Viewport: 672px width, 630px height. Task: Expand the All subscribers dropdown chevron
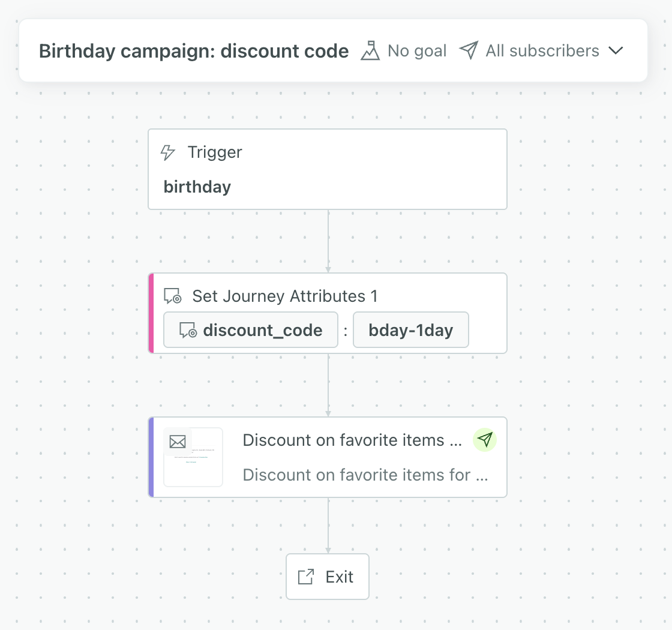point(616,50)
